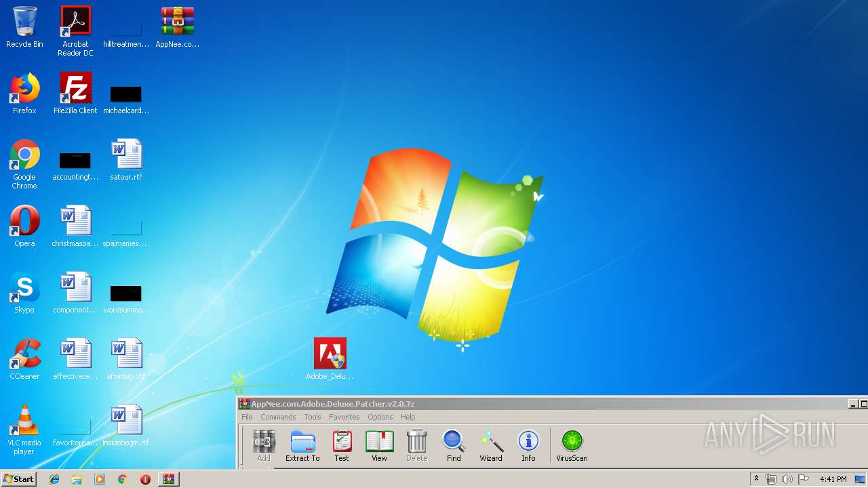Open the Commands menu in WinRAR
868x488 pixels.
[278, 417]
